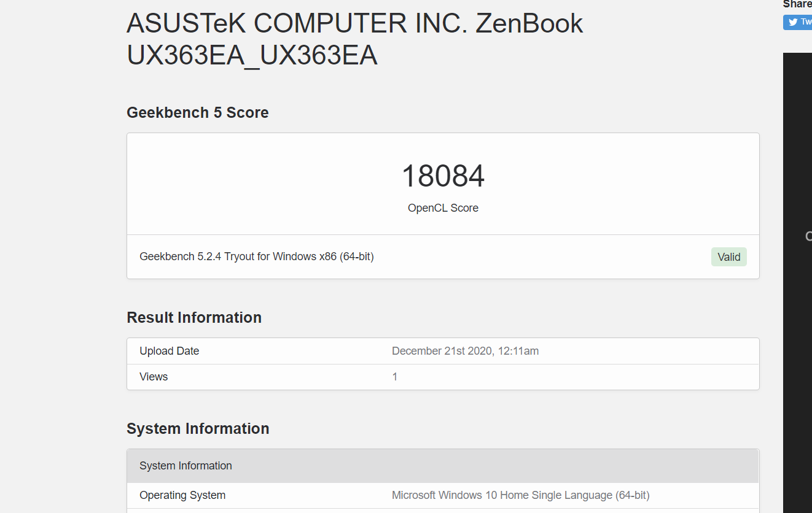Click the System Information section heading
812x513 pixels.
point(198,428)
